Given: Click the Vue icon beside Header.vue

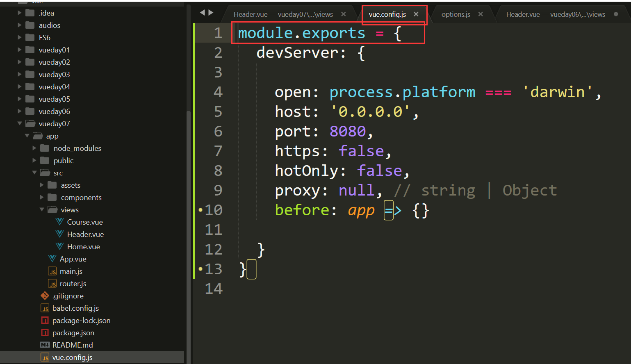Looking at the screenshot, I should click(x=59, y=234).
